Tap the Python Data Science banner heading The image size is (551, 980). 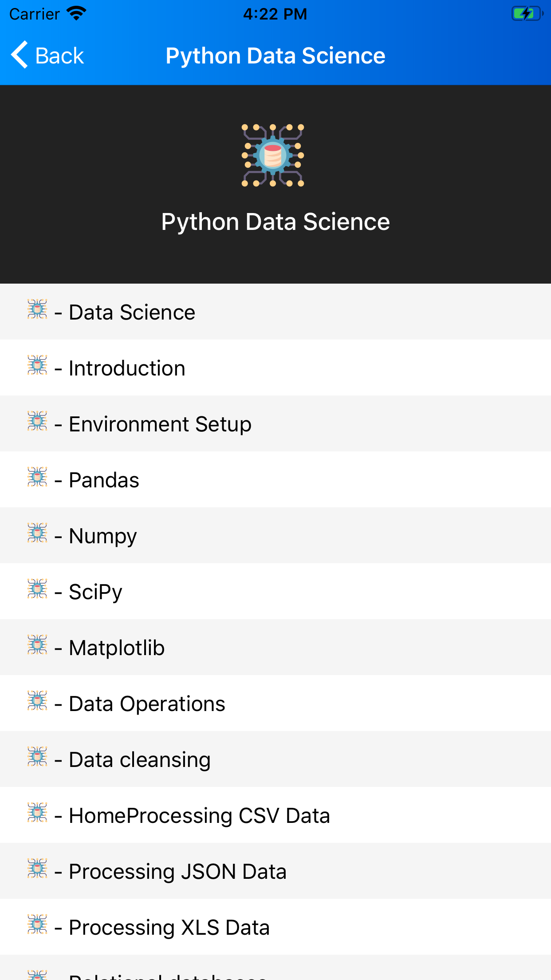(275, 222)
